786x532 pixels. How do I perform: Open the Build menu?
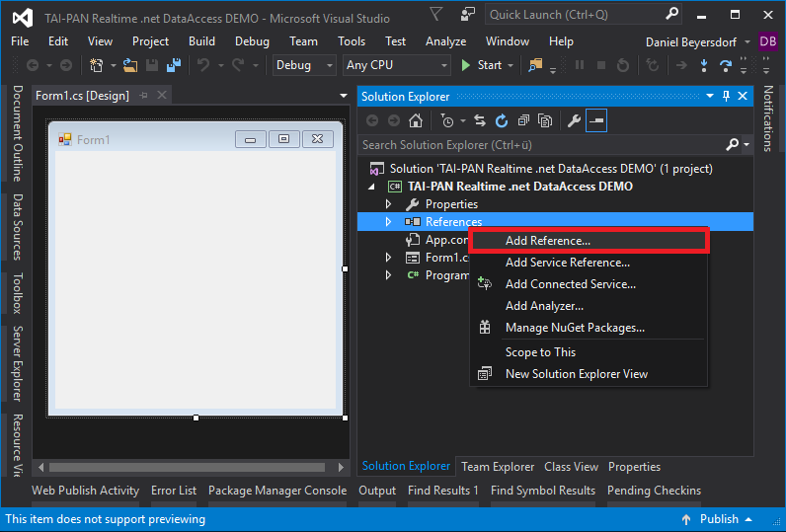point(201,41)
